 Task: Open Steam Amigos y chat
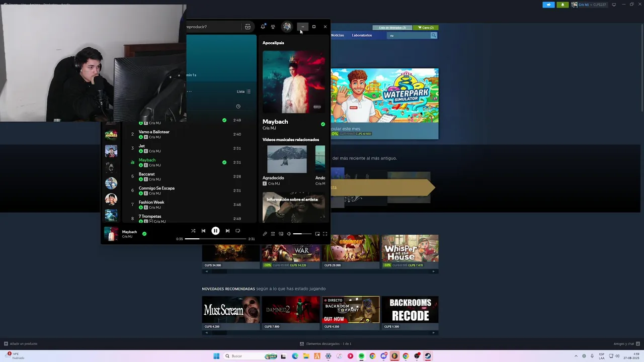[x=626, y=344]
